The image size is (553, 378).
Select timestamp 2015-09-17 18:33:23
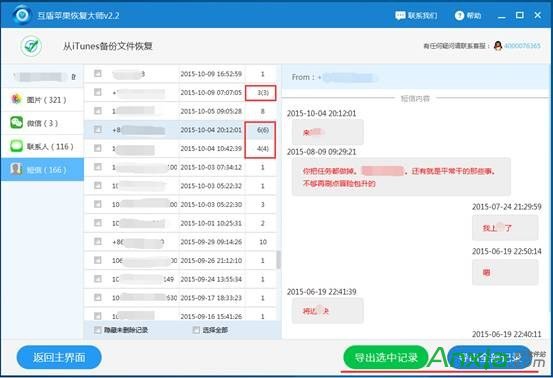pos(211,298)
